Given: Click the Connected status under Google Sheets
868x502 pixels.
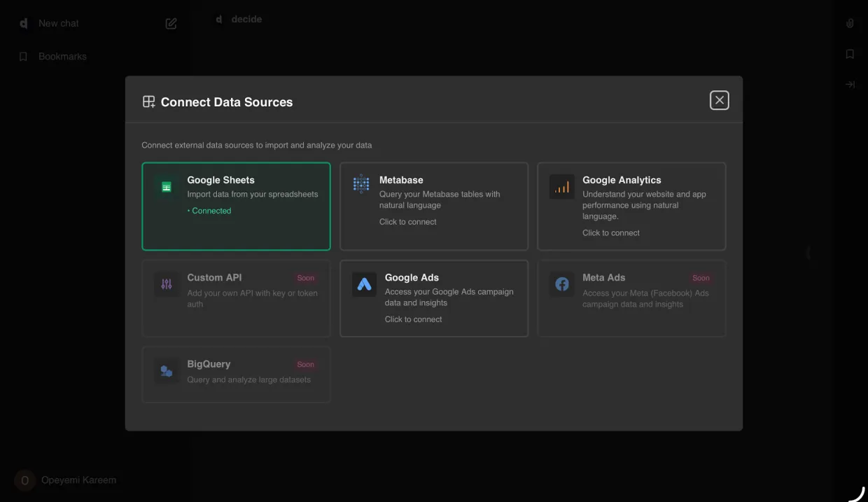Looking at the screenshot, I should 209,211.
